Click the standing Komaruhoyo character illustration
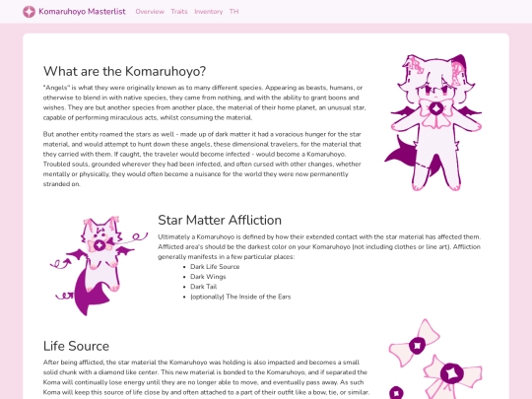Viewport: 532px width, 399px height. pos(432,122)
